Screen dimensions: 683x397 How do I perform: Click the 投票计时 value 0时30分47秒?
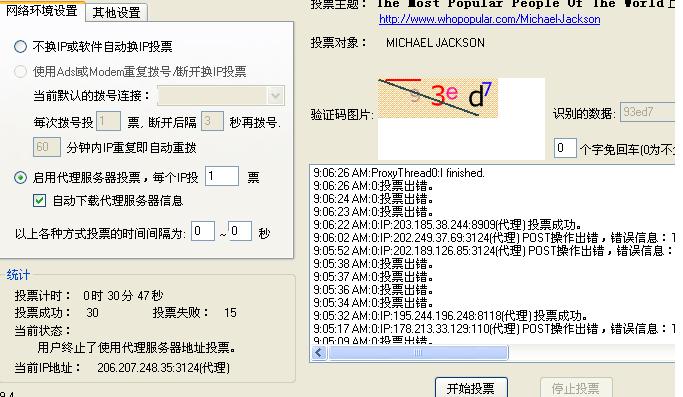pyautogui.click(x=123, y=296)
